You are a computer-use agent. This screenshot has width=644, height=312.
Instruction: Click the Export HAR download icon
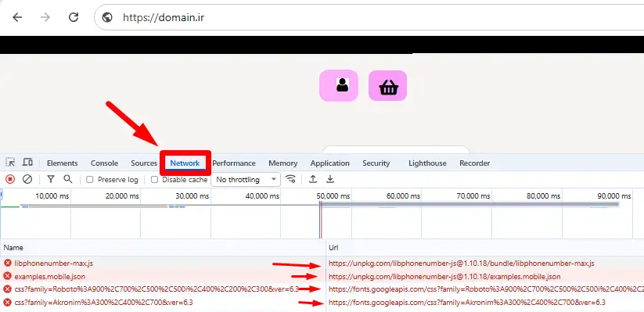tap(329, 179)
